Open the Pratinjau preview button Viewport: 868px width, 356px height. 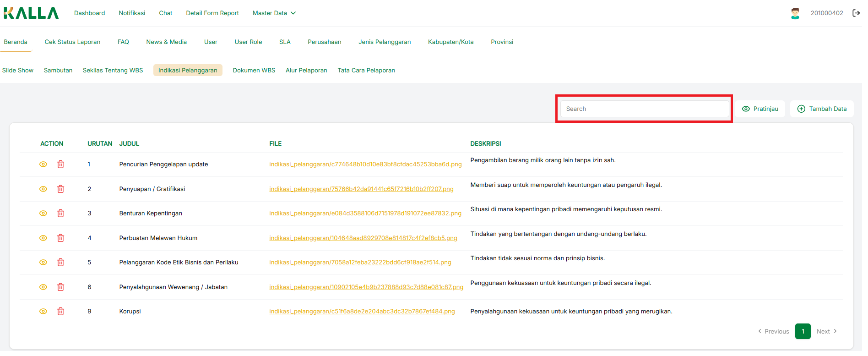[x=760, y=109]
